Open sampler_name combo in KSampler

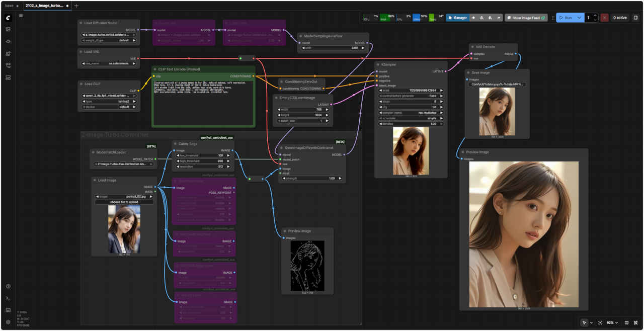pos(410,113)
